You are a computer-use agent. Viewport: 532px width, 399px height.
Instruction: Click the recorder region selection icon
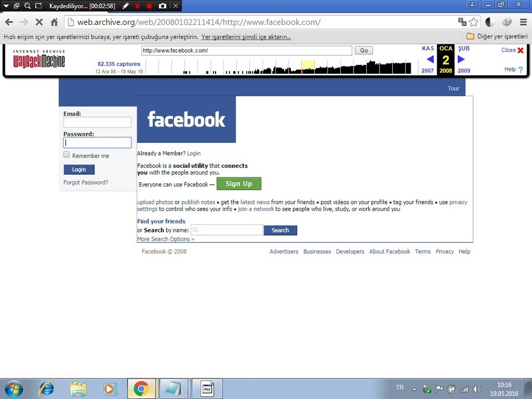(39, 6)
